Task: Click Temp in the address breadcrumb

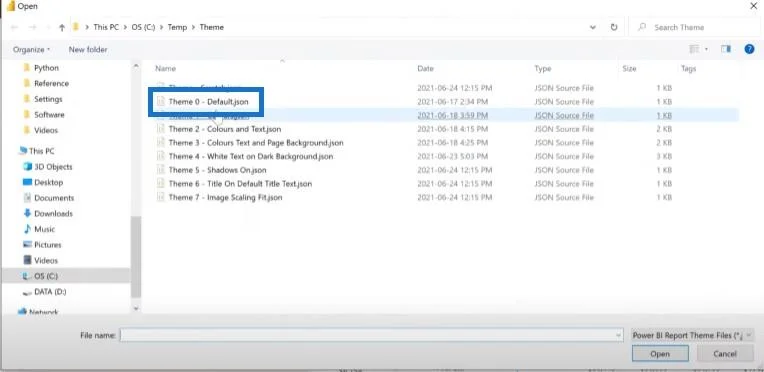Action: click(x=177, y=27)
